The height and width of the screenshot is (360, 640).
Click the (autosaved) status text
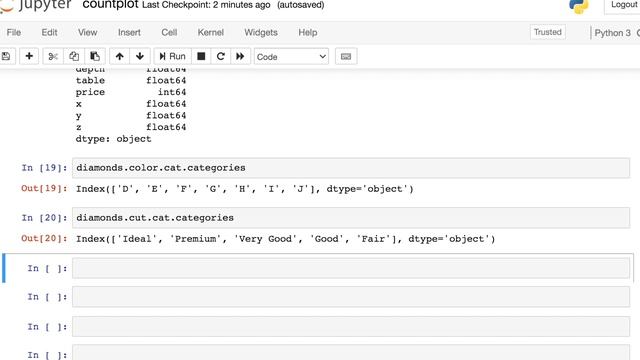[301, 5]
